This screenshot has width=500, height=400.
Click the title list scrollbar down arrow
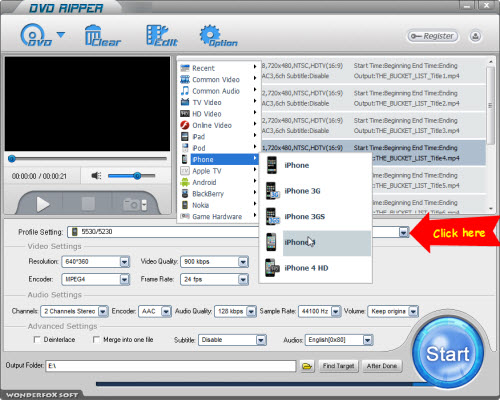pyautogui.click(x=491, y=209)
